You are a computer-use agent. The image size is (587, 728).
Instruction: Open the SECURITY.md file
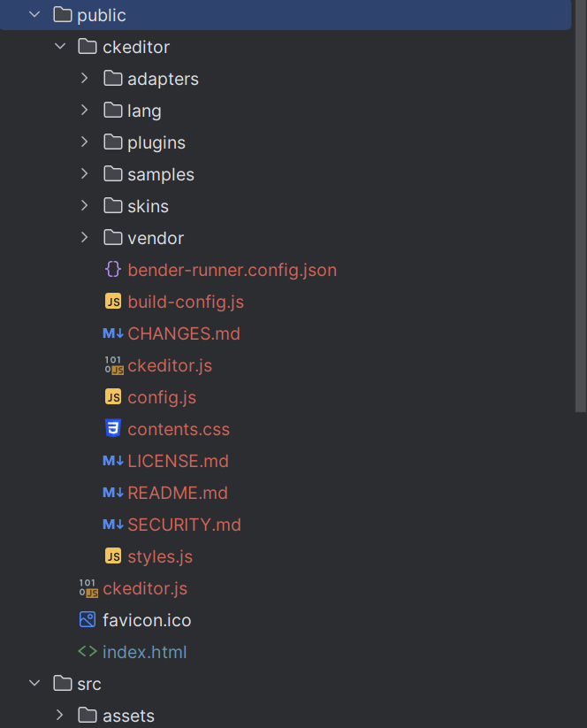click(184, 524)
